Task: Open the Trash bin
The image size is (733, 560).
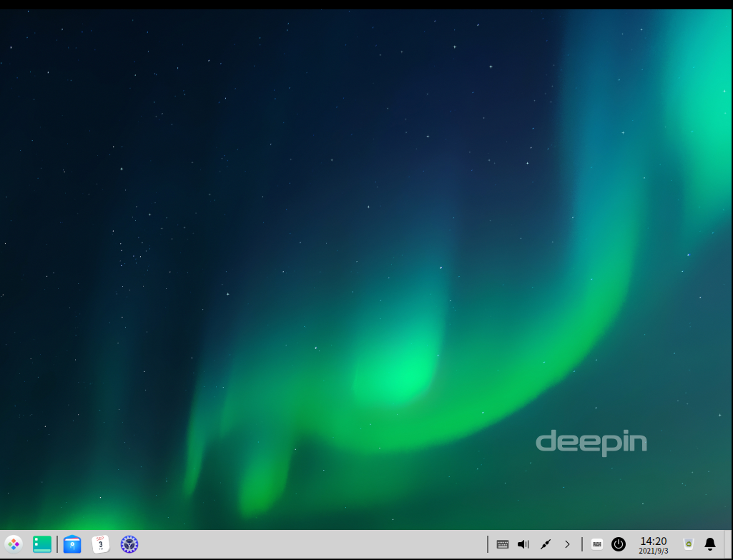Action: (689, 544)
